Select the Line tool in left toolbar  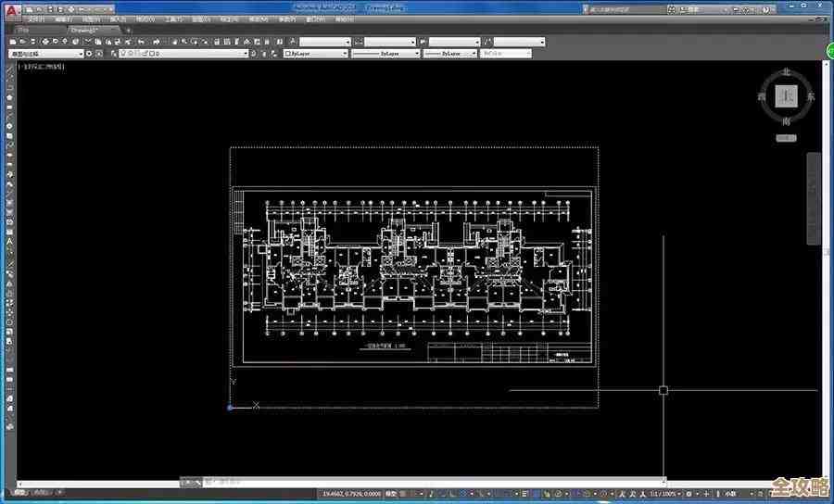coord(9,78)
